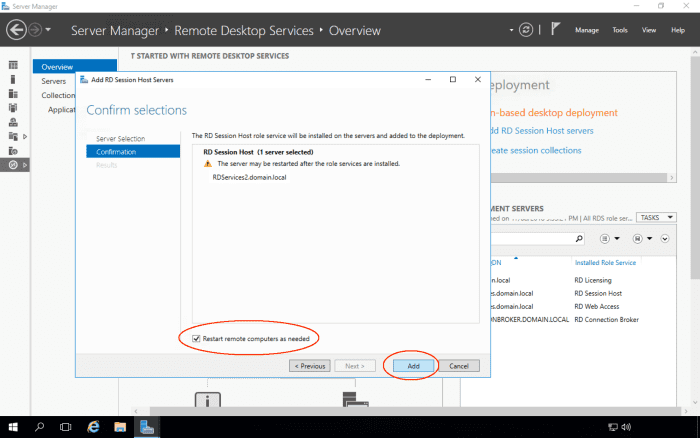Viewport: 700px width, 438px height.
Task: Open the Help menu
Action: 678,30
